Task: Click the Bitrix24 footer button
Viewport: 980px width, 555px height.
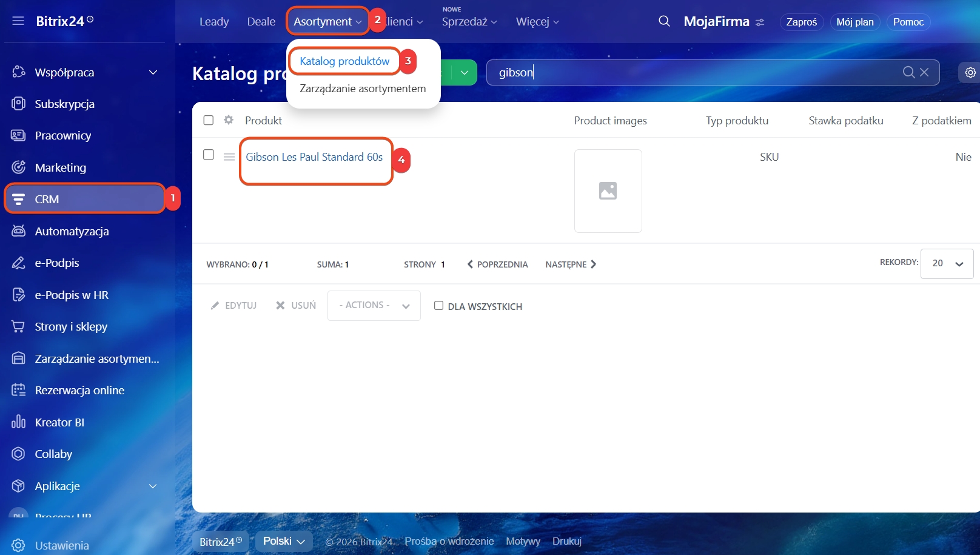Action: (x=221, y=542)
